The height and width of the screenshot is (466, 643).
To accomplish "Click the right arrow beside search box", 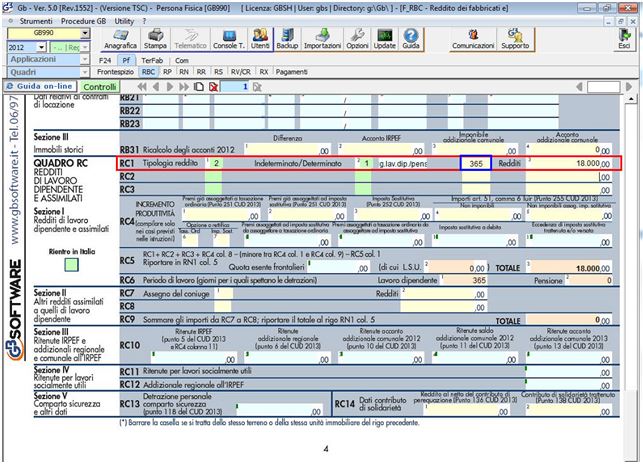I will pos(629,87).
